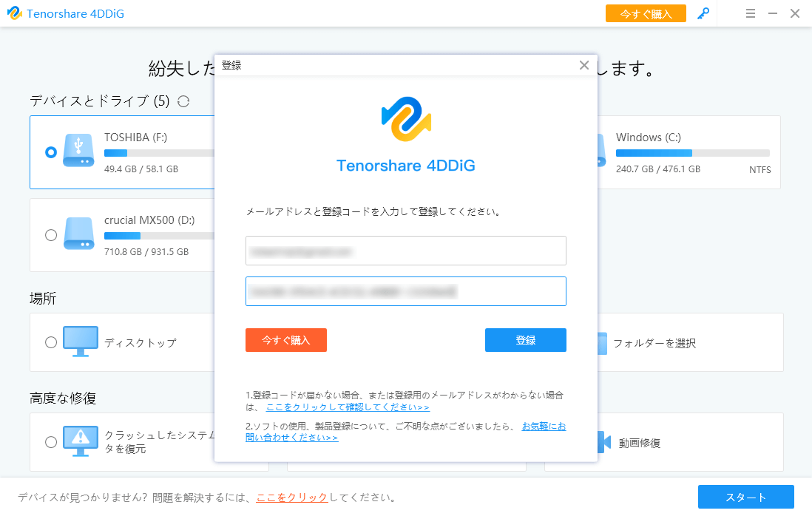Select the ディスクトップ location radio button
The width and height of the screenshot is (812, 516).
[x=51, y=342]
